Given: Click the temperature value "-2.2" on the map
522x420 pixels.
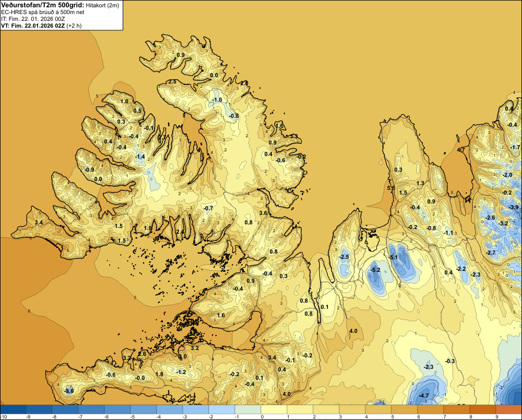Looking at the screenshot, I should 461,269.
